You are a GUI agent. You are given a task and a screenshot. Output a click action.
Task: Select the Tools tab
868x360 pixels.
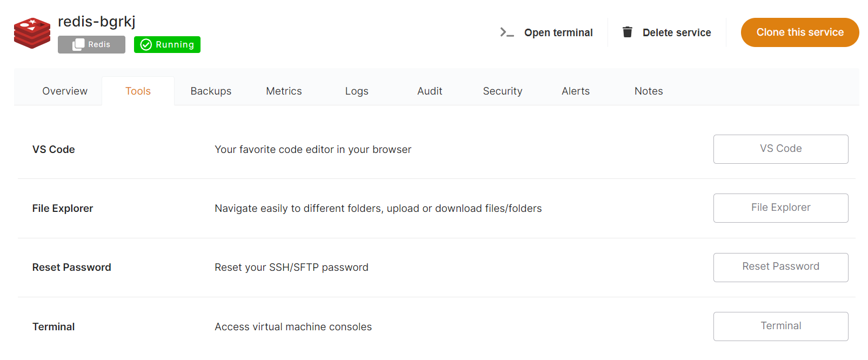point(138,91)
